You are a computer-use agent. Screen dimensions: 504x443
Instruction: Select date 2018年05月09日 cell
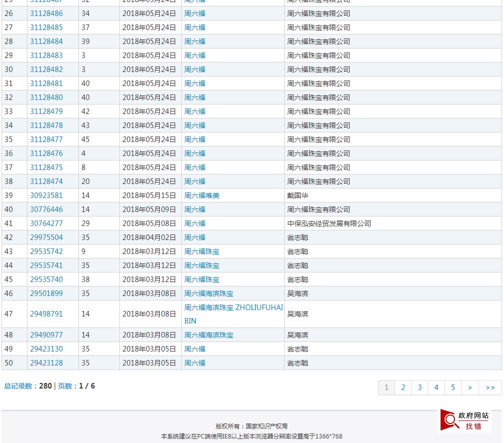149,209
